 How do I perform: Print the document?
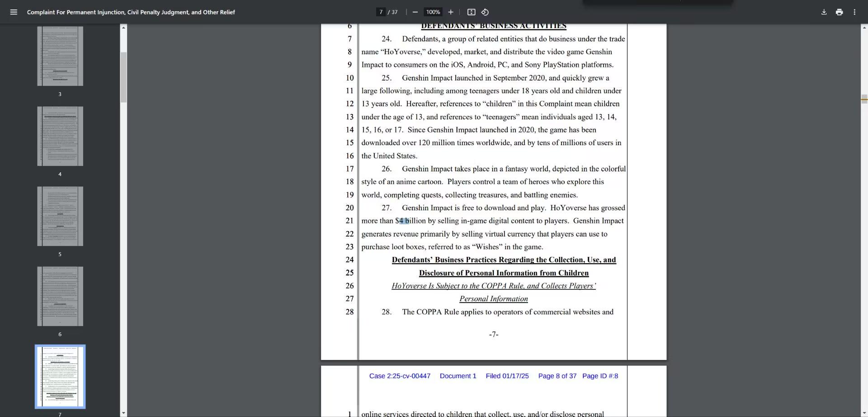click(839, 12)
